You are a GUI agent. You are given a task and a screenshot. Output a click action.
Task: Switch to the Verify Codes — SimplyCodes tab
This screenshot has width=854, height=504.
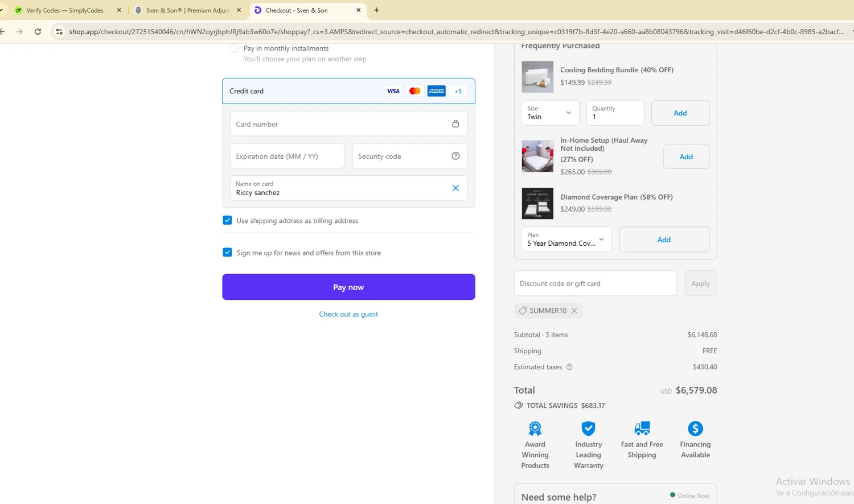[x=64, y=10]
